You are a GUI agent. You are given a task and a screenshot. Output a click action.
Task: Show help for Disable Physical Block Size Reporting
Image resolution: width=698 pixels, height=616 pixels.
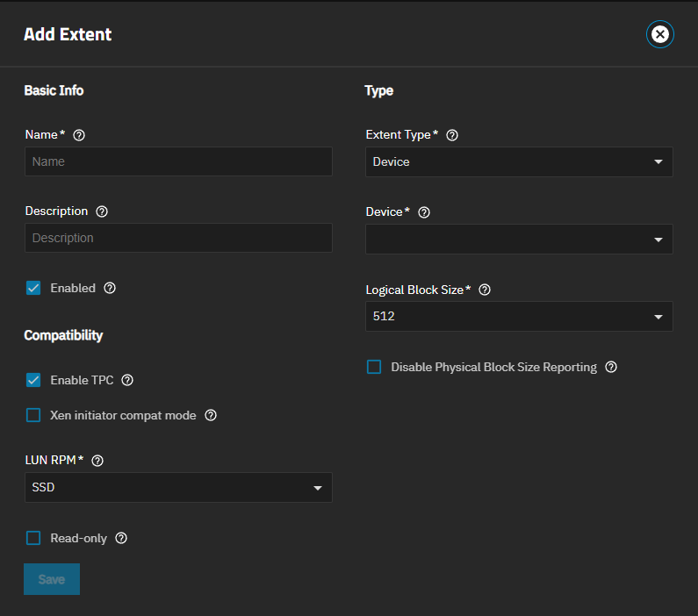pos(611,367)
